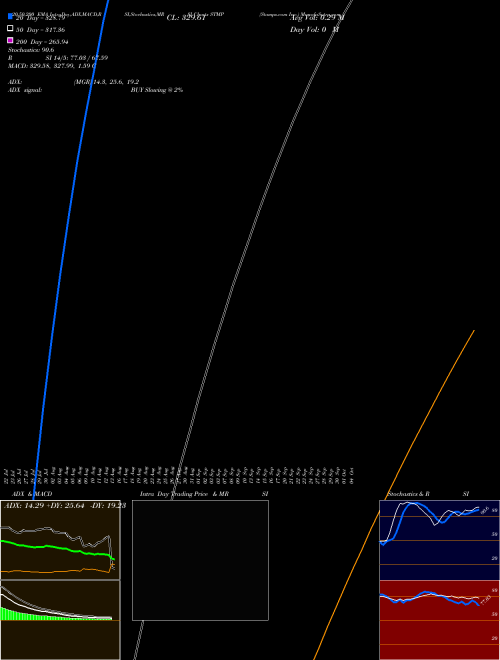This screenshot has height=660, width=500.
Task: Click the 'ADX signal:' label
Action: click(x=25, y=90)
